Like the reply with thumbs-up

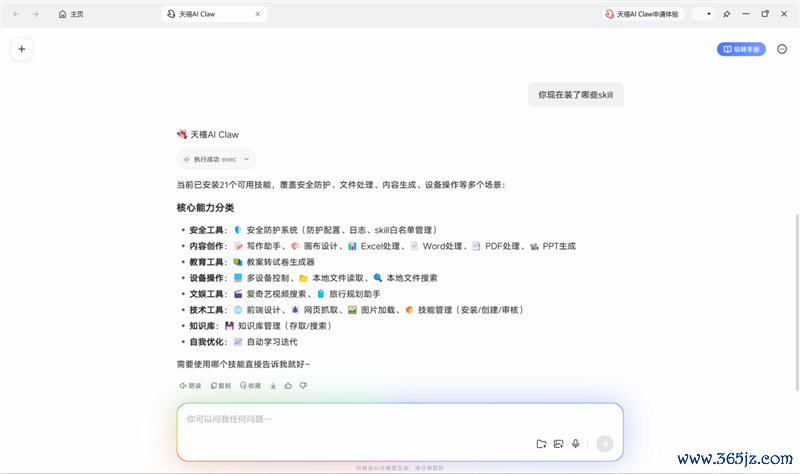[288, 386]
